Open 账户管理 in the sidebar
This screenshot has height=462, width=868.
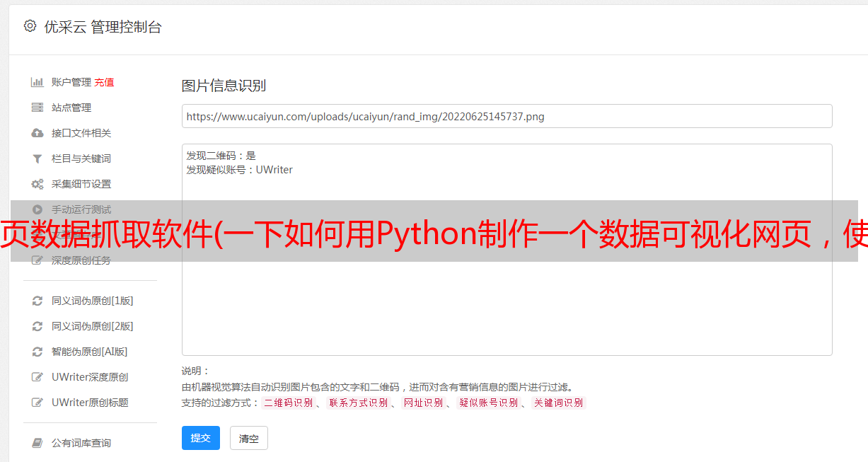click(x=71, y=82)
